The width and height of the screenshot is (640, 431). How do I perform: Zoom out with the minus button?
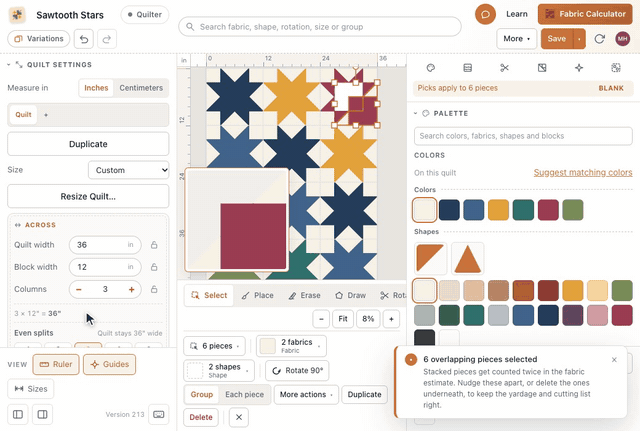click(x=321, y=319)
